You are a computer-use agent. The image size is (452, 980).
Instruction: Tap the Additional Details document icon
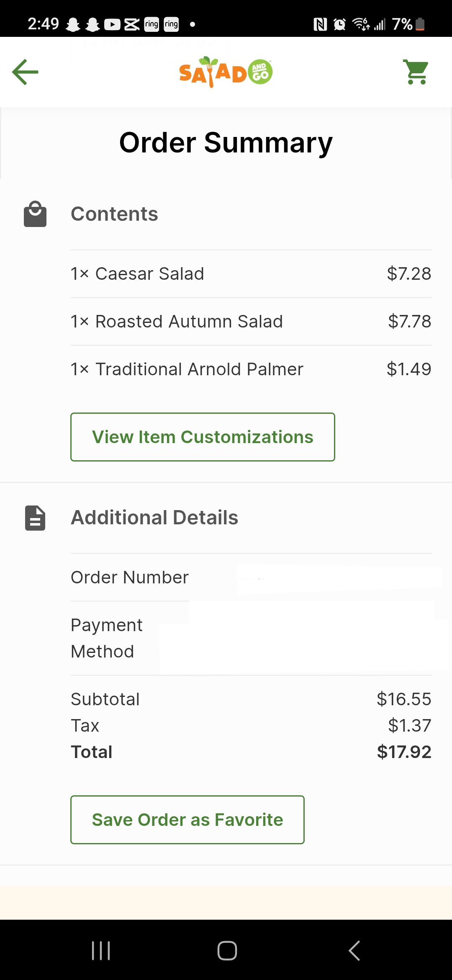pyautogui.click(x=35, y=518)
